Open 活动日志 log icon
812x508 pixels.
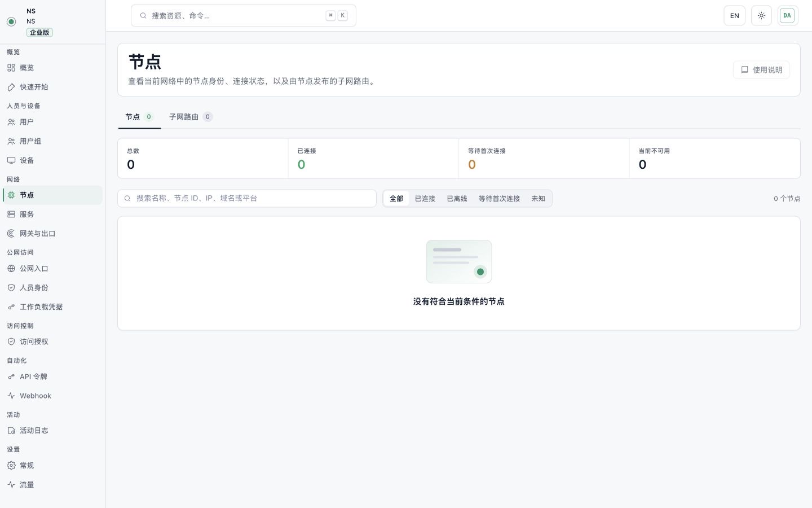coord(11,431)
